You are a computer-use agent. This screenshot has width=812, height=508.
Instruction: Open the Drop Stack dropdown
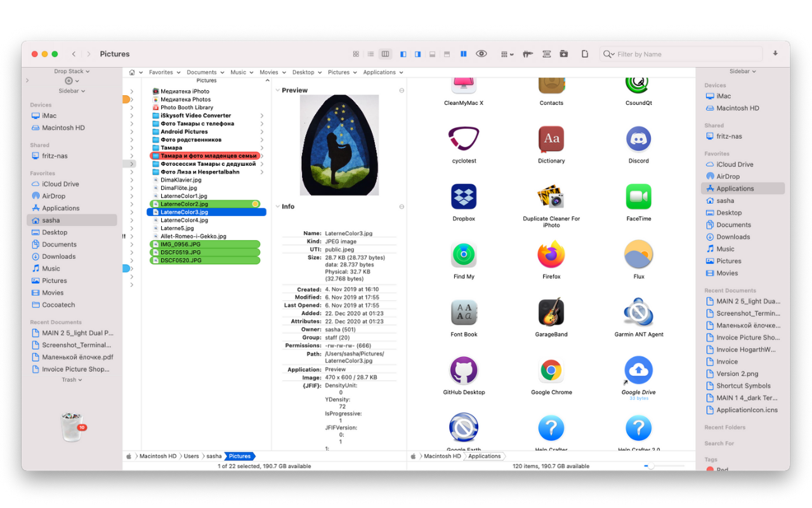click(72, 72)
